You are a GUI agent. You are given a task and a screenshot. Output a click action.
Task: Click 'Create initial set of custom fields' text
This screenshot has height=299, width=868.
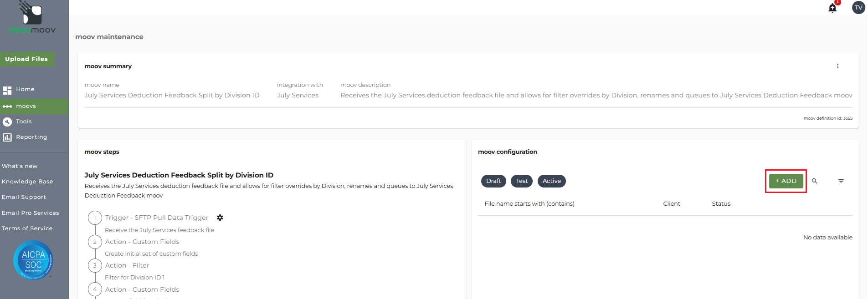151,254
